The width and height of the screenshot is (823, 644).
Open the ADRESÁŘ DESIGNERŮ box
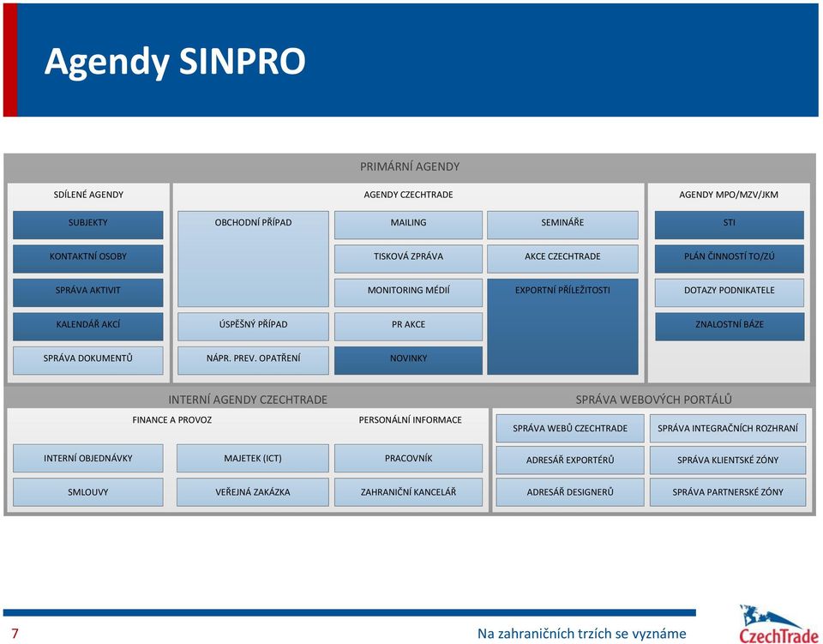[570, 492]
